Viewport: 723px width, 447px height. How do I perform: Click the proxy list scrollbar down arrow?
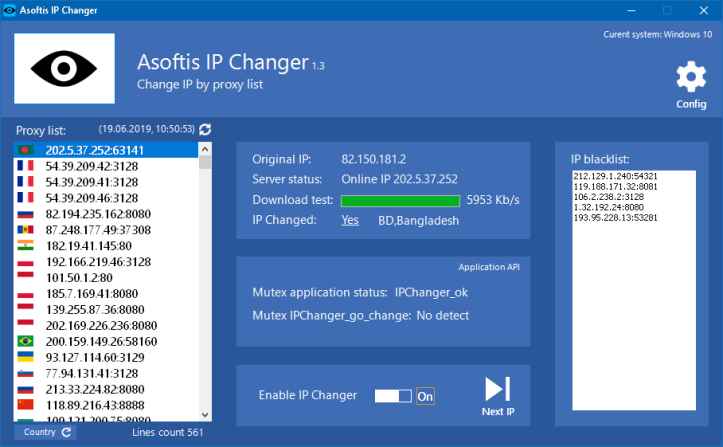(x=205, y=416)
